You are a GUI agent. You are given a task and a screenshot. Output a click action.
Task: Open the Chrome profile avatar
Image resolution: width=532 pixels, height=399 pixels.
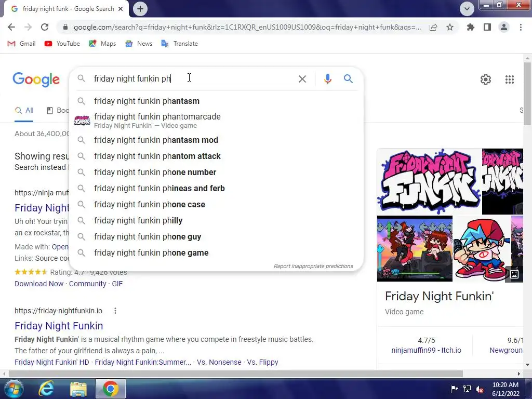[504, 27]
